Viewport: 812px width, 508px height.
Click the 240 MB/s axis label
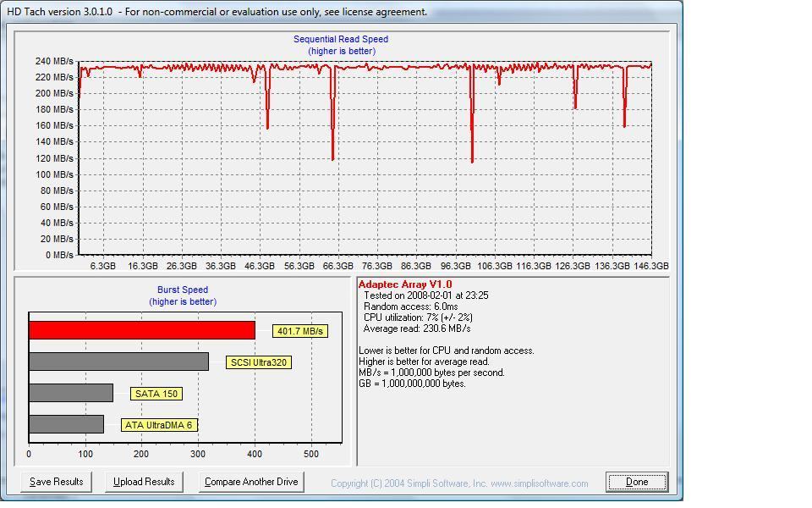tap(54, 61)
